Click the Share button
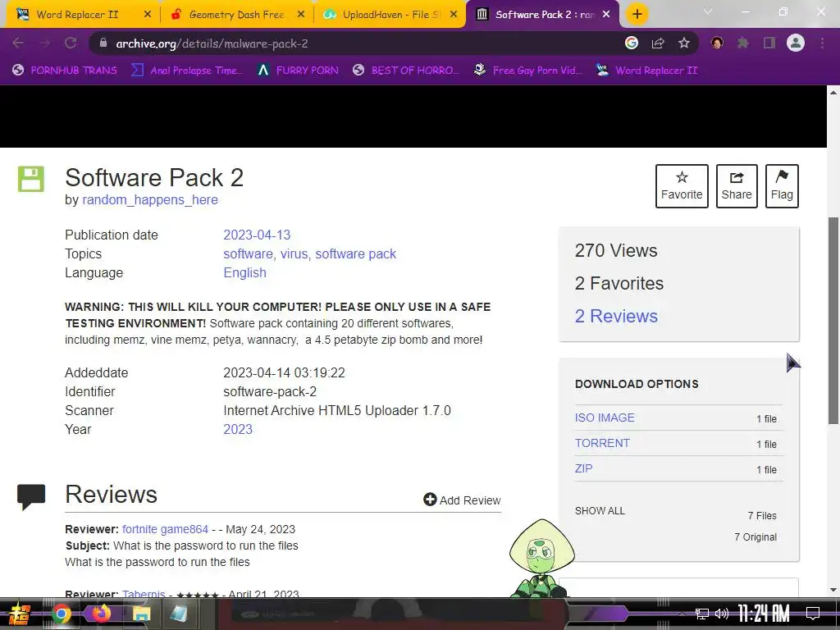 pyautogui.click(x=737, y=186)
